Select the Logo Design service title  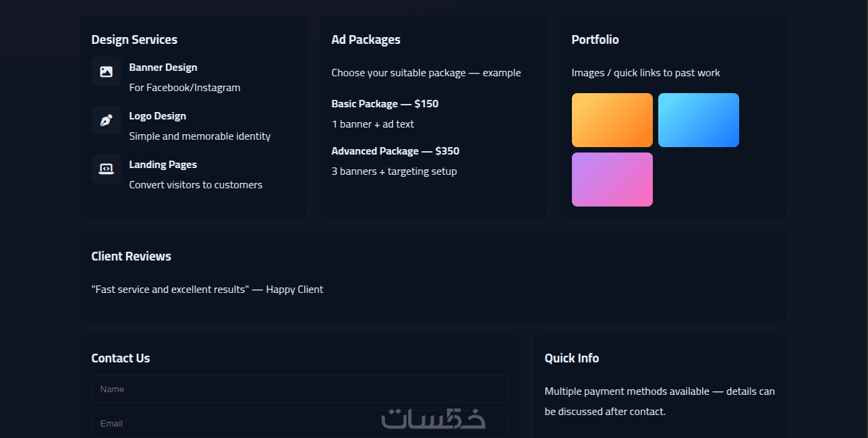point(157,116)
